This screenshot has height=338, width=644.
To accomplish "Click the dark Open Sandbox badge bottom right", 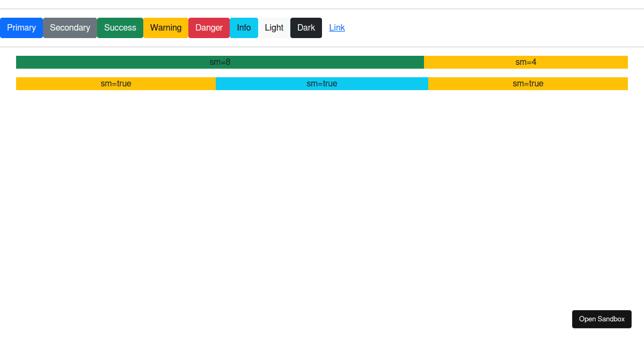I will point(602,319).
